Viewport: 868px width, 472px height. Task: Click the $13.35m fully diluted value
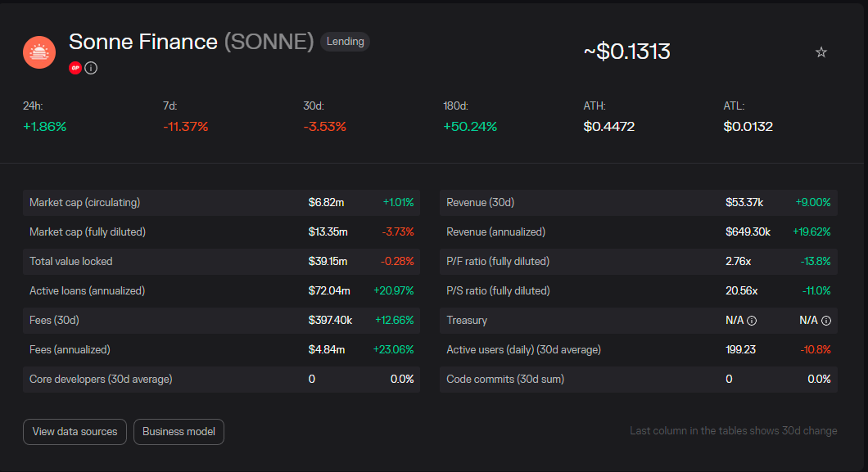(x=328, y=232)
